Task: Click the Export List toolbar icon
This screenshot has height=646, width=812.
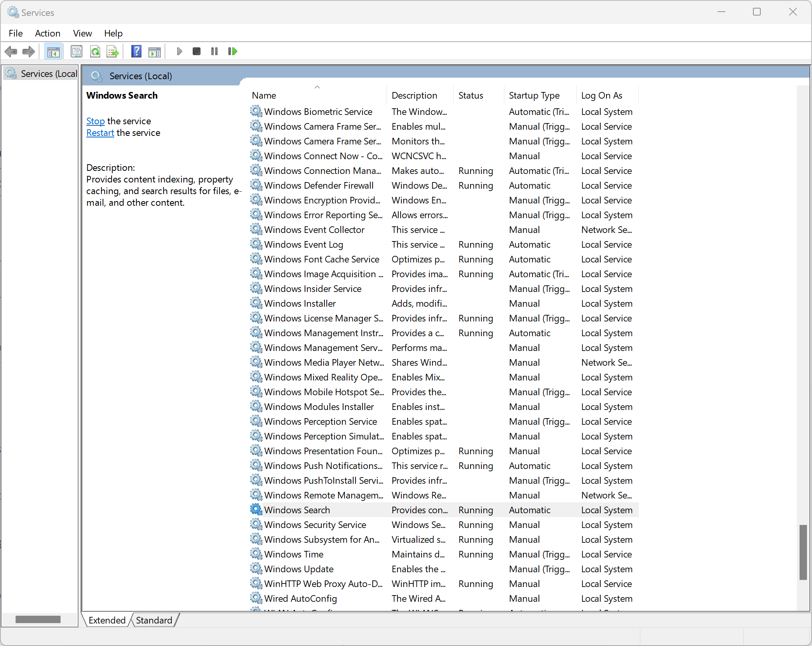Action: pyautogui.click(x=113, y=51)
